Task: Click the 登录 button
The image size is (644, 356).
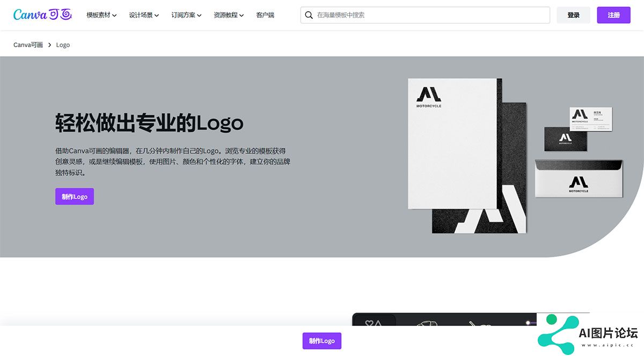Action: pyautogui.click(x=573, y=15)
